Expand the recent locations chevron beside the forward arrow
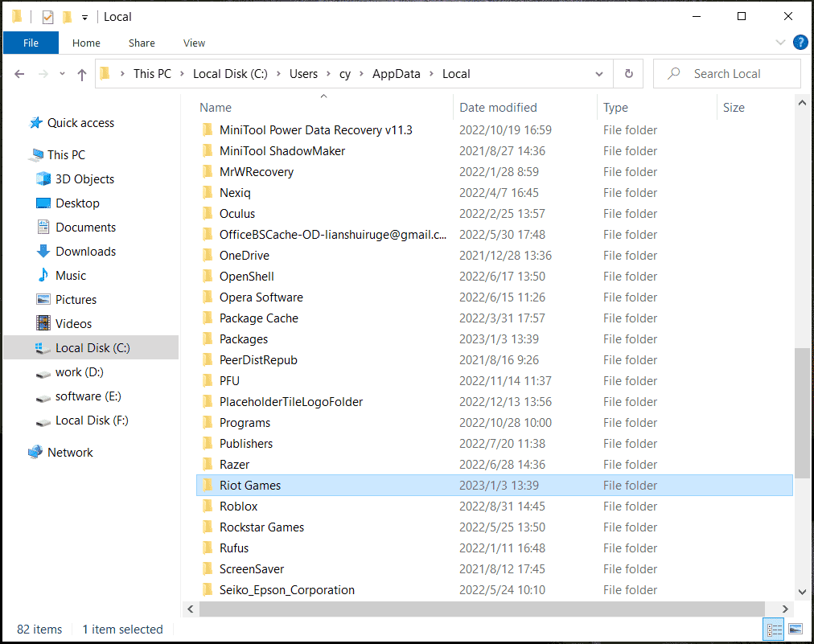This screenshot has height=644, width=814. pyautogui.click(x=62, y=73)
